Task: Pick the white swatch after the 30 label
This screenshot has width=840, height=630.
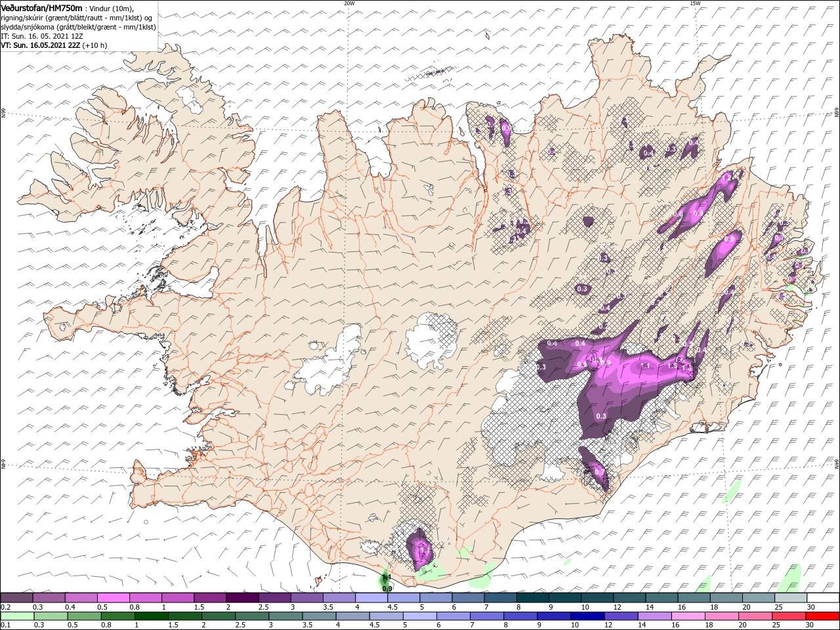Action: pos(824,598)
